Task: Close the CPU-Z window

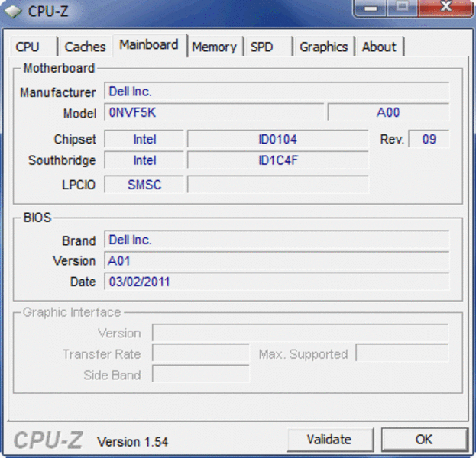Action: 445,8
